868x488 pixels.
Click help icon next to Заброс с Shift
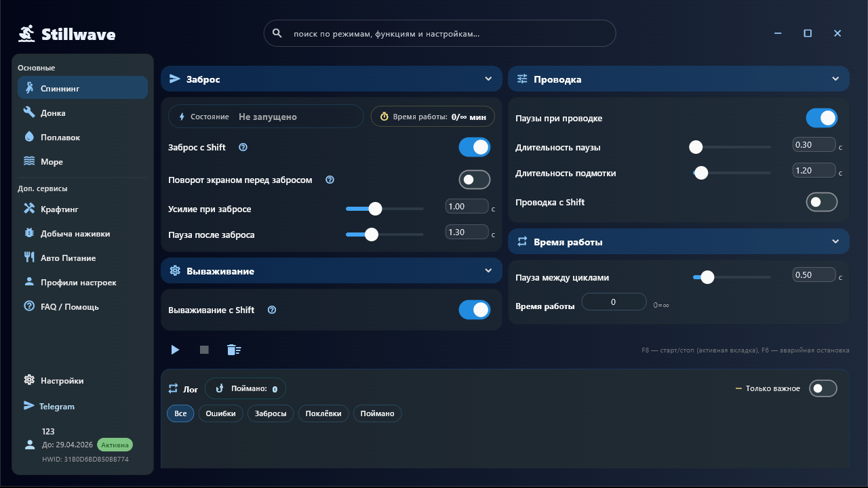pos(243,147)
